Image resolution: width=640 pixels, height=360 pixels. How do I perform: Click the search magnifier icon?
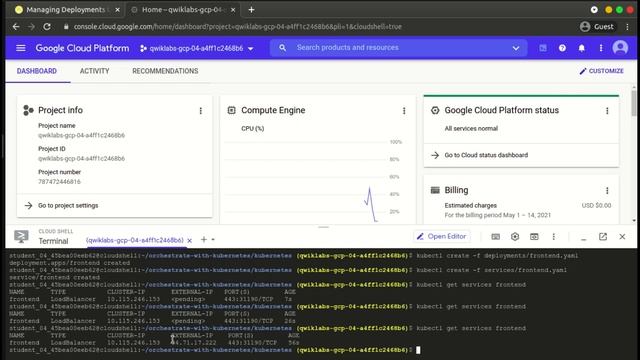coord(282,48)
